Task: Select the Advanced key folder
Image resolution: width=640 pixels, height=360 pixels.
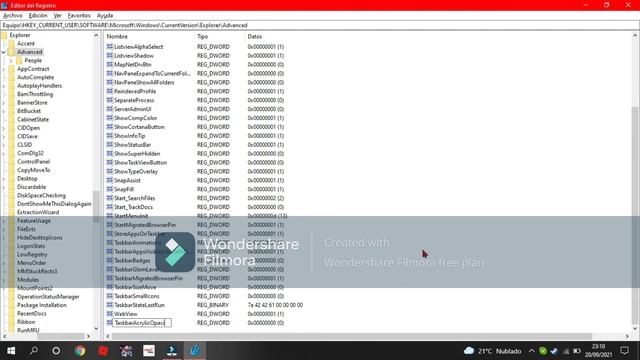Action: tap(29, 52)
